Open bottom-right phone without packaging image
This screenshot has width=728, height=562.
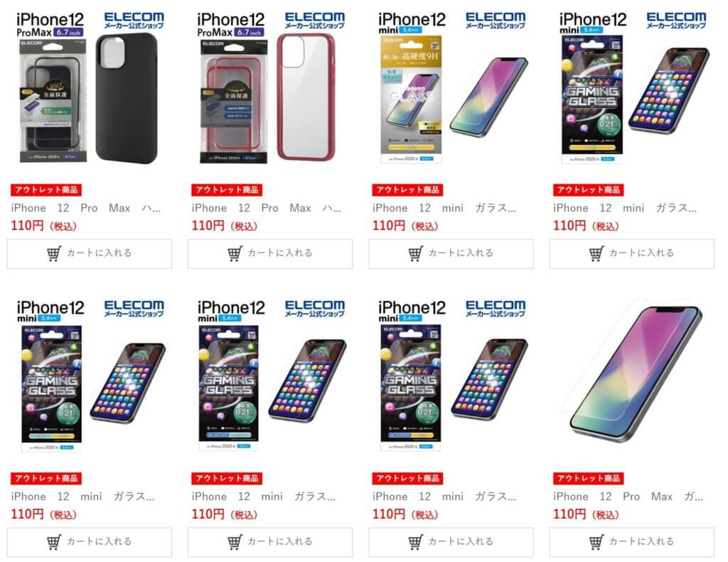pos(632,376)
